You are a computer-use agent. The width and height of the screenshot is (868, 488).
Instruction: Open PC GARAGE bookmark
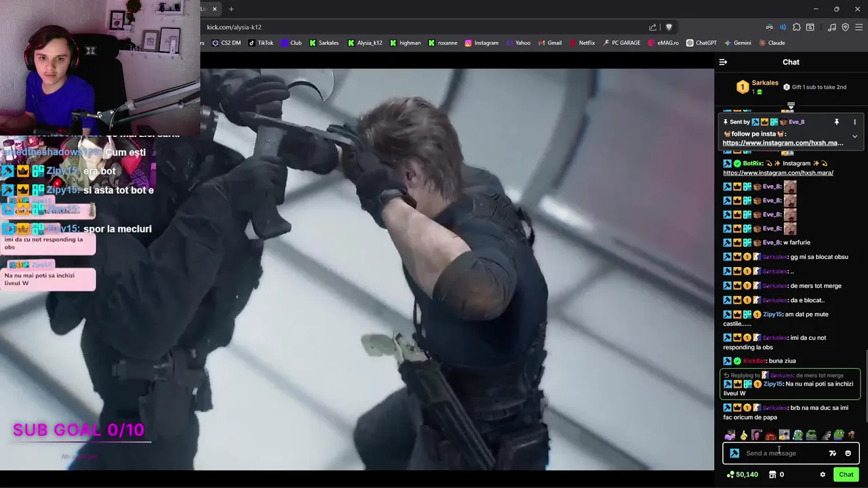click(621, 43)
